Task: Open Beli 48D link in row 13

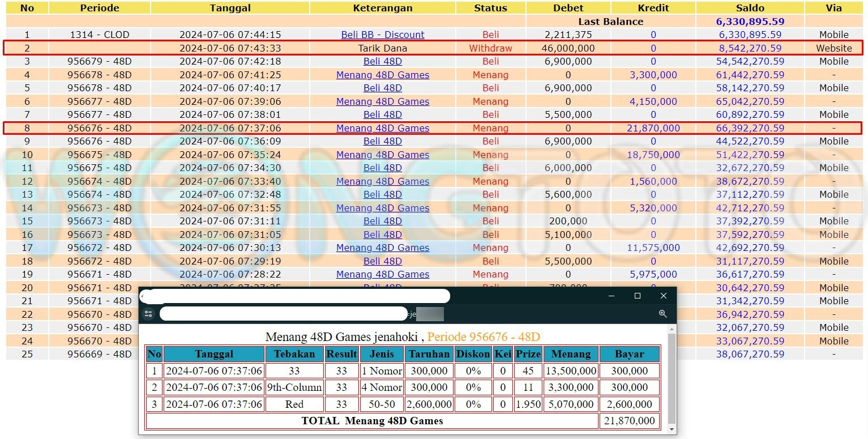Action: pyautogui.click(x=383, y=194)
